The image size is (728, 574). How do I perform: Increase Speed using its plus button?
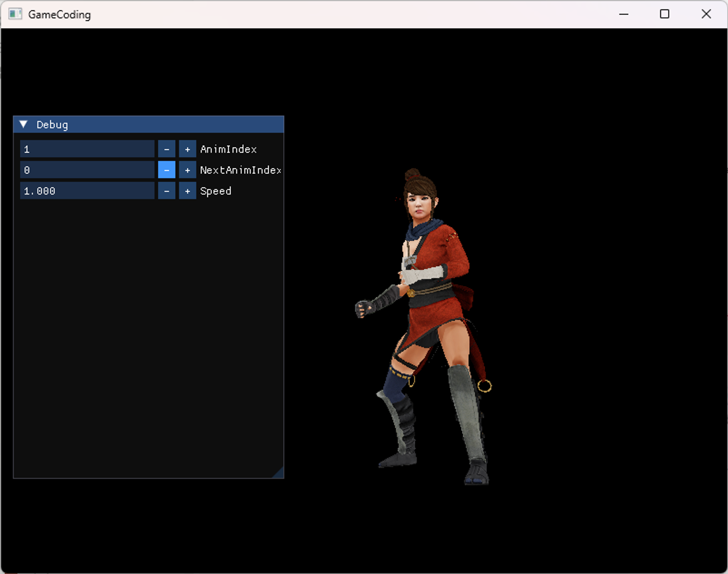point(187,191)
